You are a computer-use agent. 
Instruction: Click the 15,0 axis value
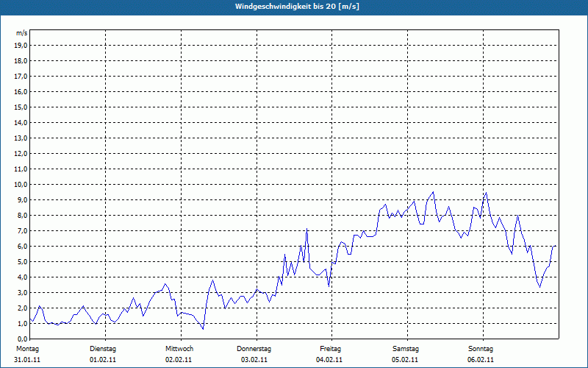coord(21,107)
